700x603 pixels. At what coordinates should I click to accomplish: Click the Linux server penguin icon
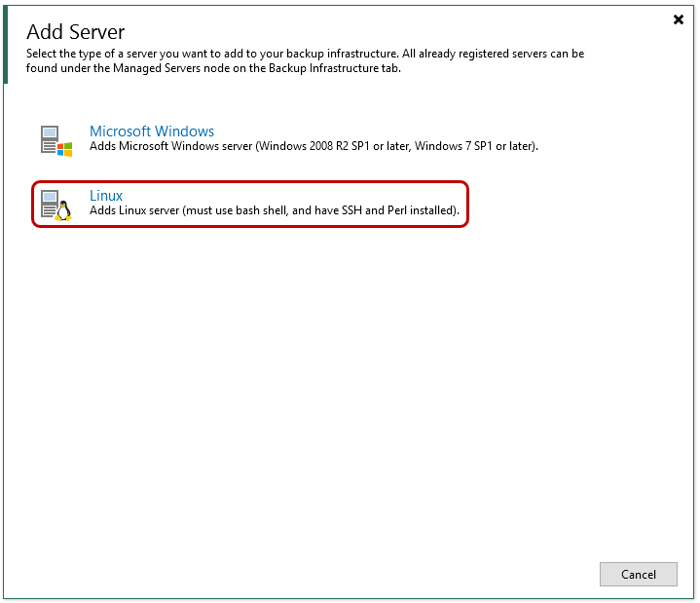coord(56,205)
